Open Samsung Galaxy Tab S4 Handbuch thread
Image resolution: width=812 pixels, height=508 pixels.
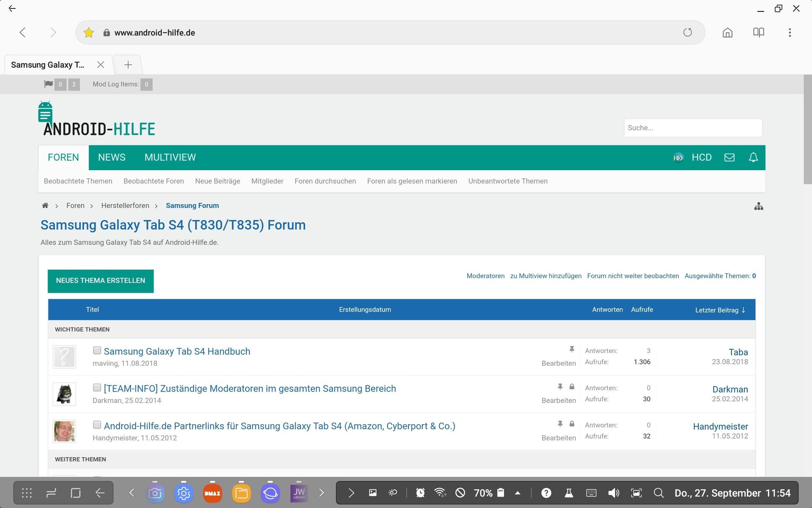tap(177, 351)
